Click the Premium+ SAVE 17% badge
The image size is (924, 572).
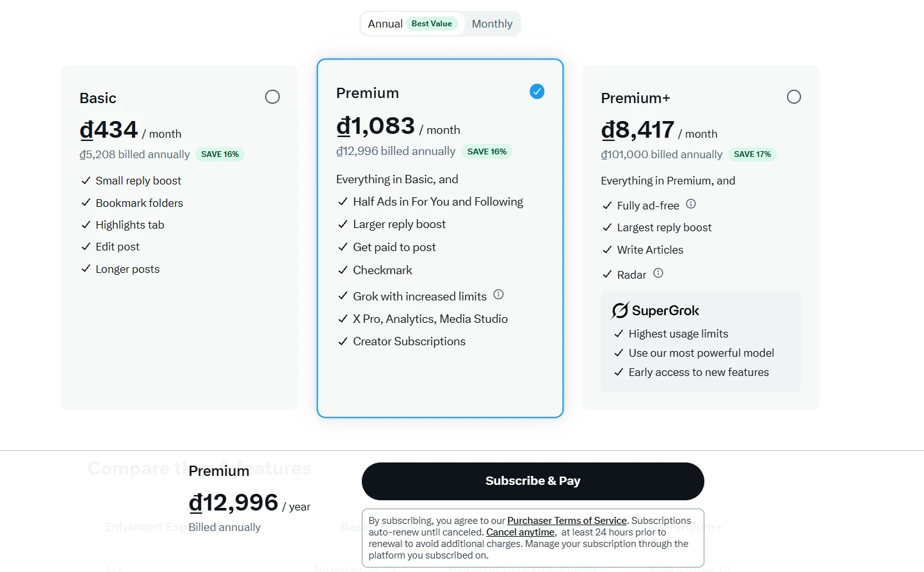pyautogui.click(x=752, y=154)
